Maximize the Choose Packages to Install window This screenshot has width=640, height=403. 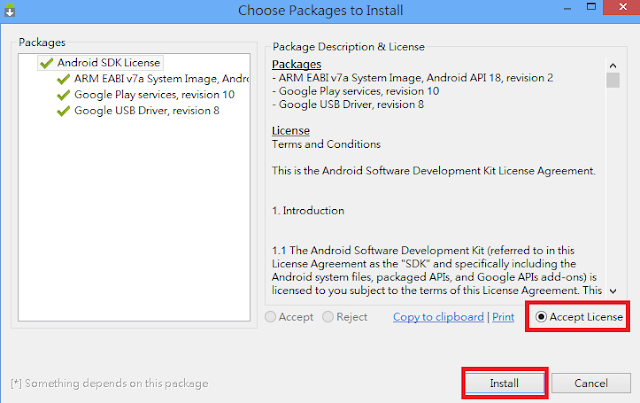(591, 7)
